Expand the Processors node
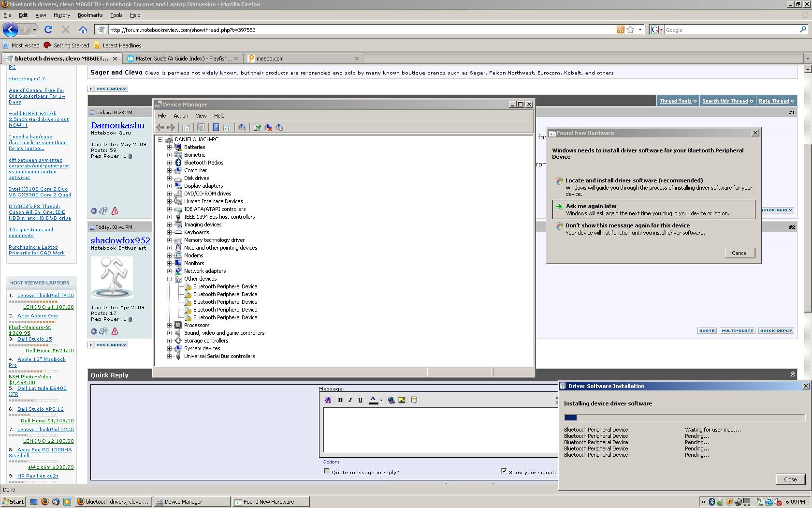812x508 pixels. pyautogui.click(x=169, y=325)
